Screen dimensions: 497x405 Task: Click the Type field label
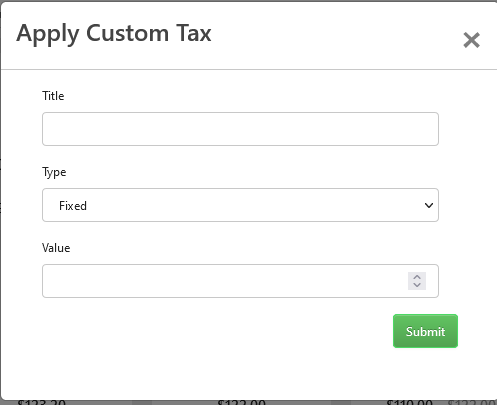point(54,172)
